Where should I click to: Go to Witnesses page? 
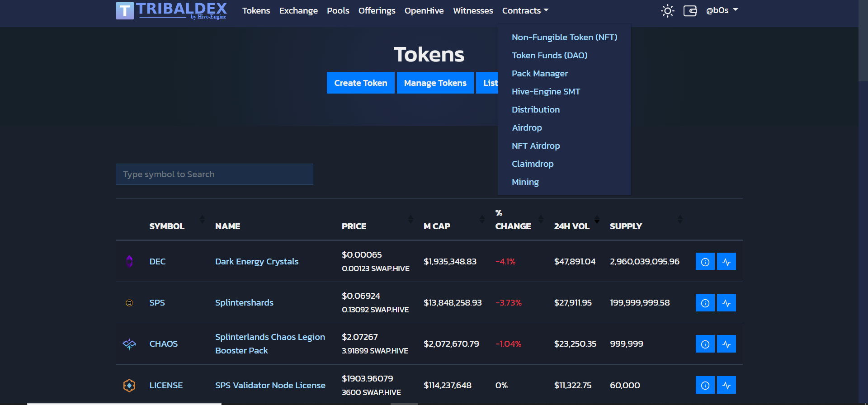pos(473,10)
